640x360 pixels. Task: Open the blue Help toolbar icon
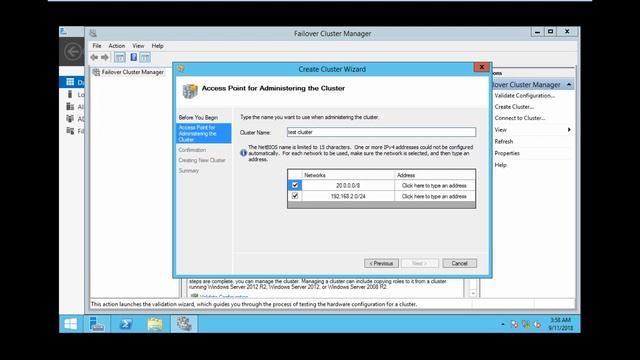[x=133, y=58]
